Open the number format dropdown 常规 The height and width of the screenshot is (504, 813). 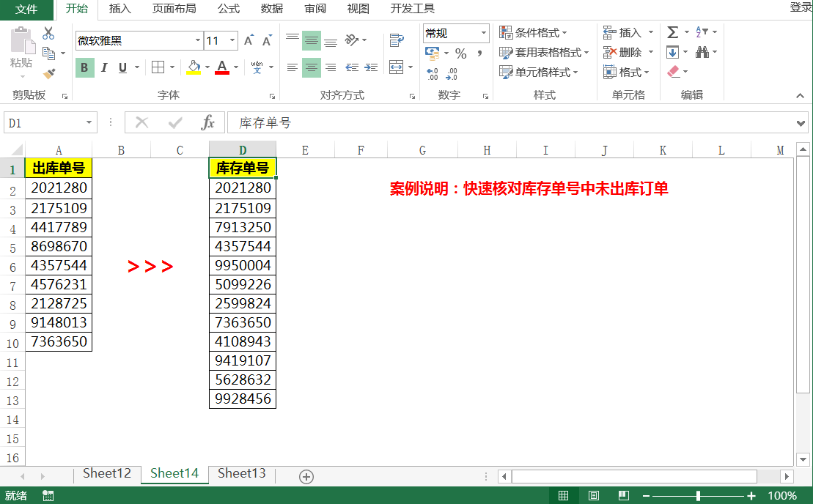coord(483,33)
